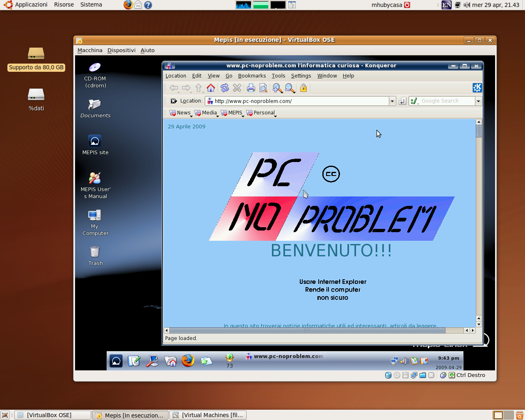Expand the Media bookmarks folder
Screen dimensions: 525x420
(206, 113)
